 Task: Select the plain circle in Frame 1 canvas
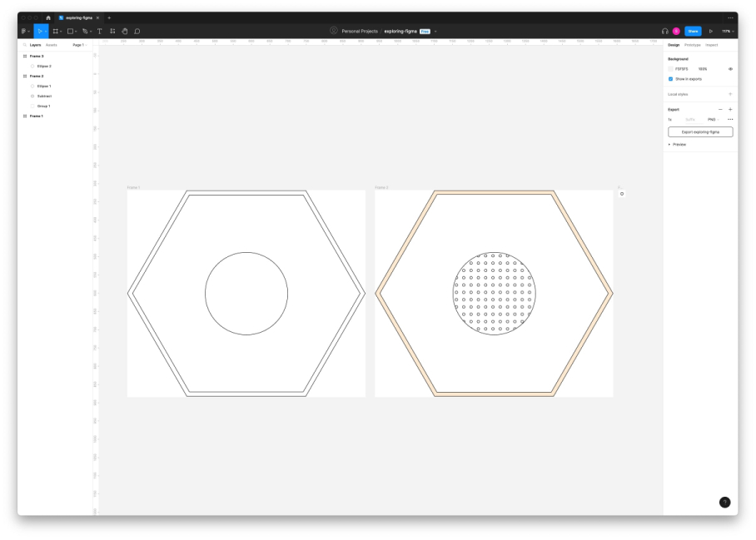click(246, 294)
